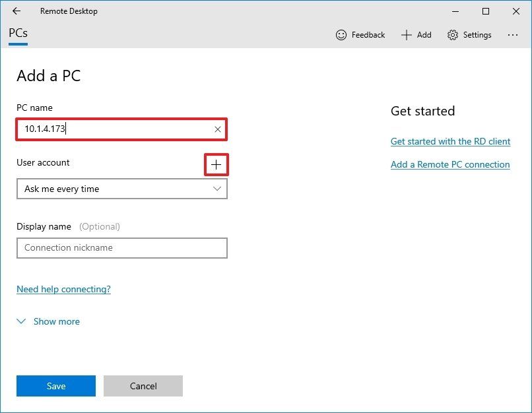Click the back arrow in title bar

click(16, 11)
